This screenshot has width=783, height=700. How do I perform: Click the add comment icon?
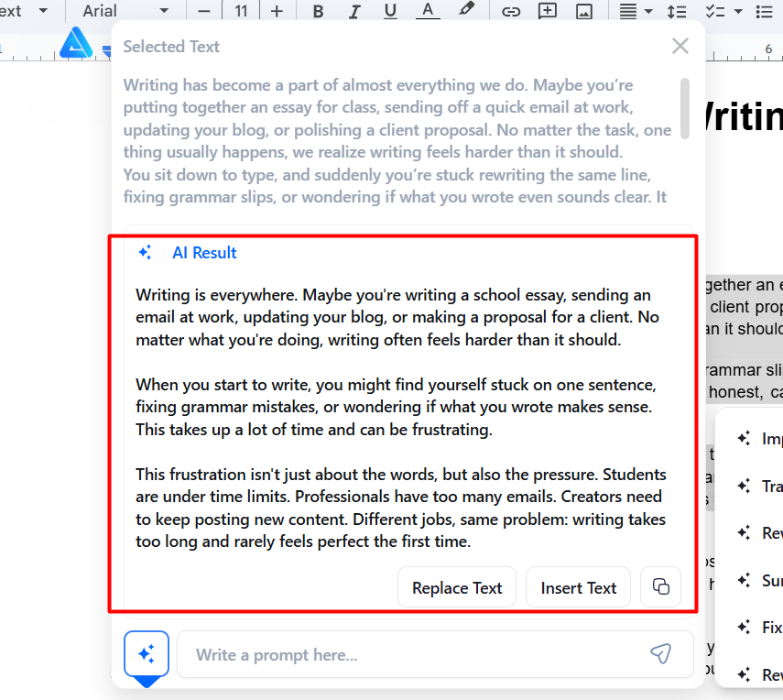[547, 11]
